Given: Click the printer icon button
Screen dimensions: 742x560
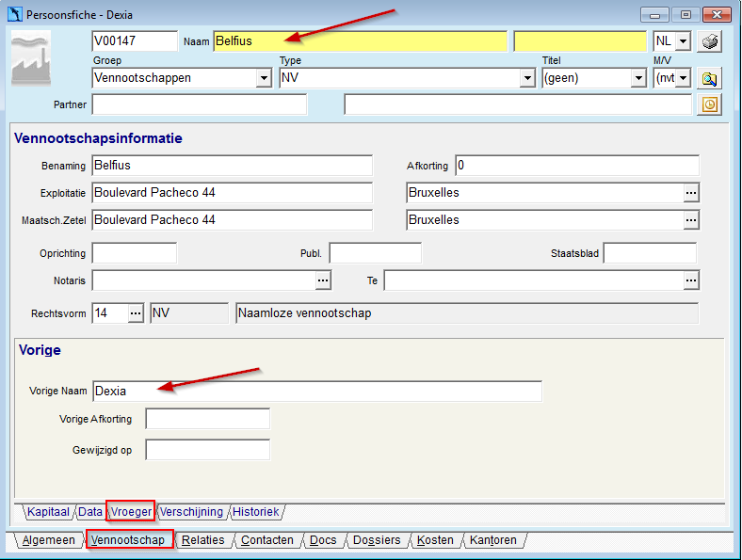Looking at the screenshot, I should coord(709,41).
